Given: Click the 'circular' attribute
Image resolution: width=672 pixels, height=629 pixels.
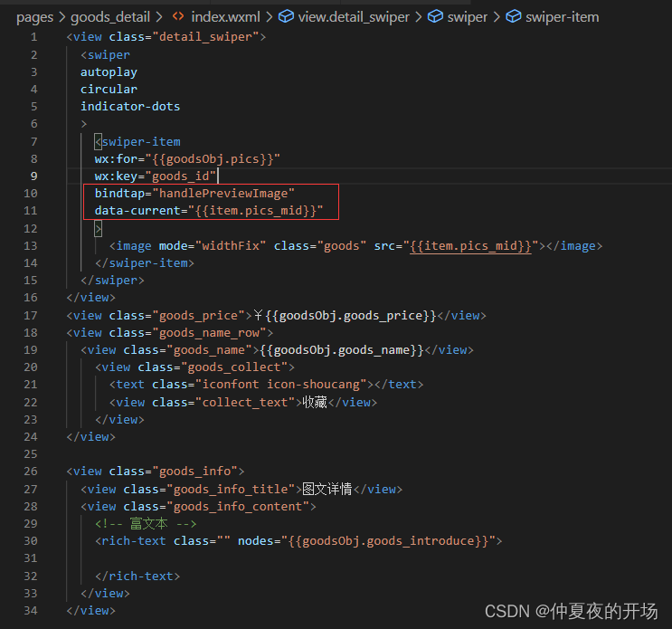Looking at the screenshot, I should (109, 90).
